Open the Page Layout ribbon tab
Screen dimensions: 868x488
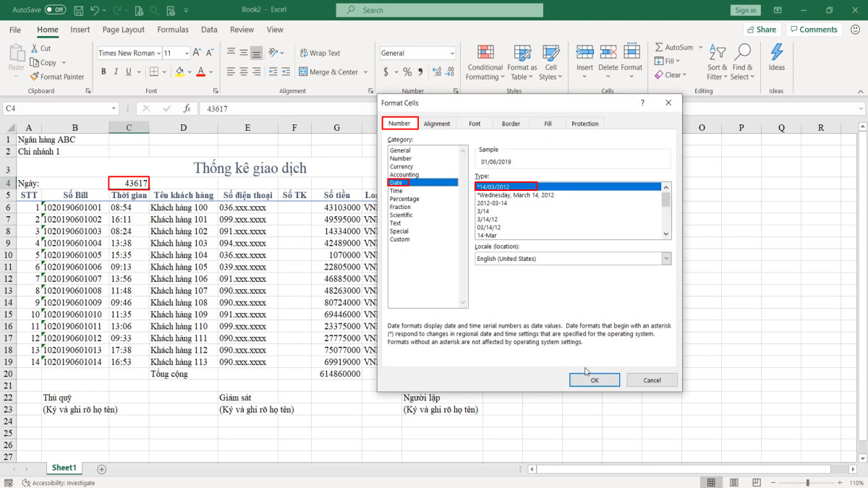(x=124, y=30)
